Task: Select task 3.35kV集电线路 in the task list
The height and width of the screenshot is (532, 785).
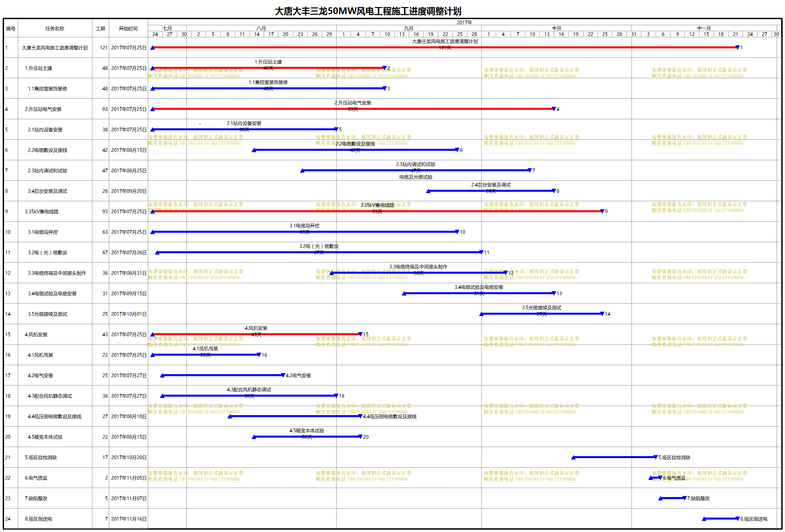Action: [42, 212]
